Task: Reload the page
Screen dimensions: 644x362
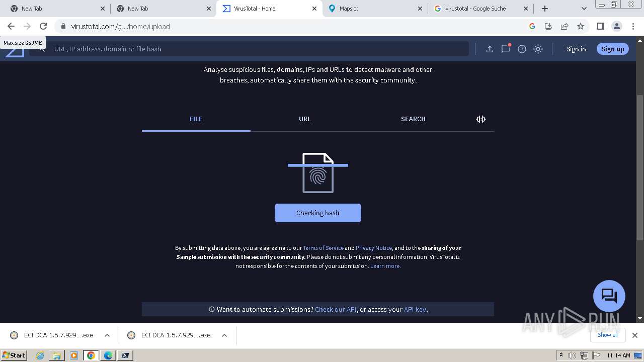Action: tap(43, 26)
